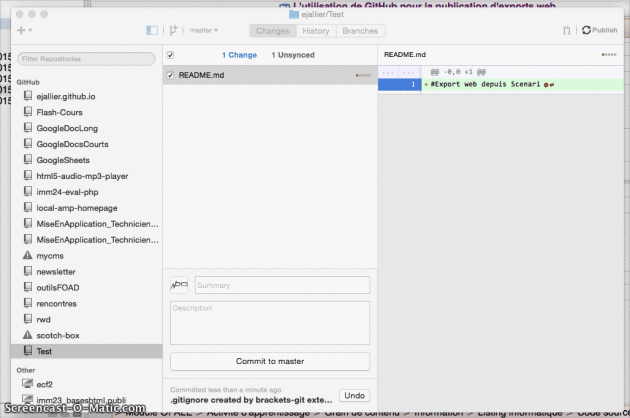This screenshot has height=418, width=630.
Task: Click the book icon beside newsletter
Action: [x=28, y=271]
